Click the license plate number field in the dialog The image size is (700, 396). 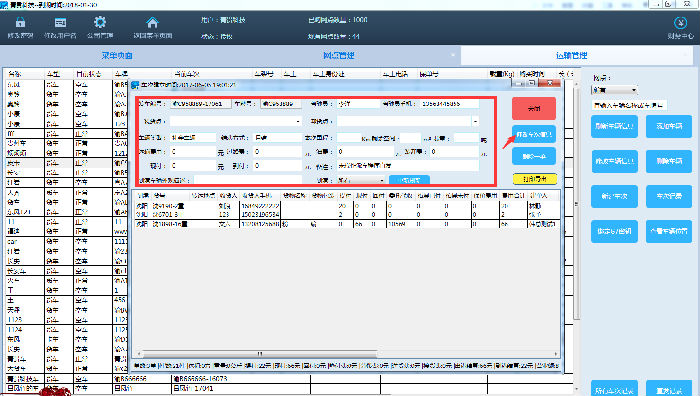[281, 104]
